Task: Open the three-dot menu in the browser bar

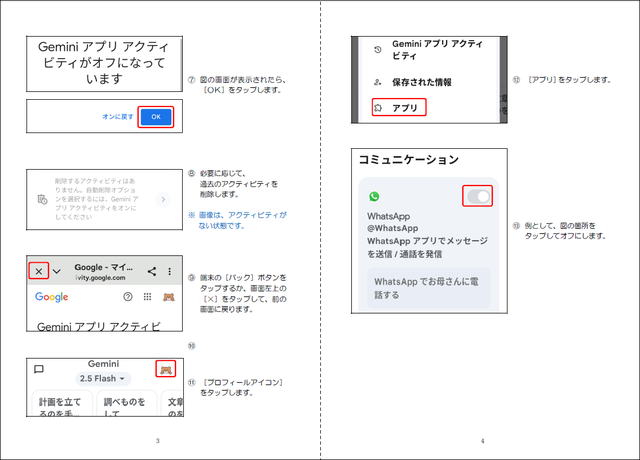Action: 169,271
